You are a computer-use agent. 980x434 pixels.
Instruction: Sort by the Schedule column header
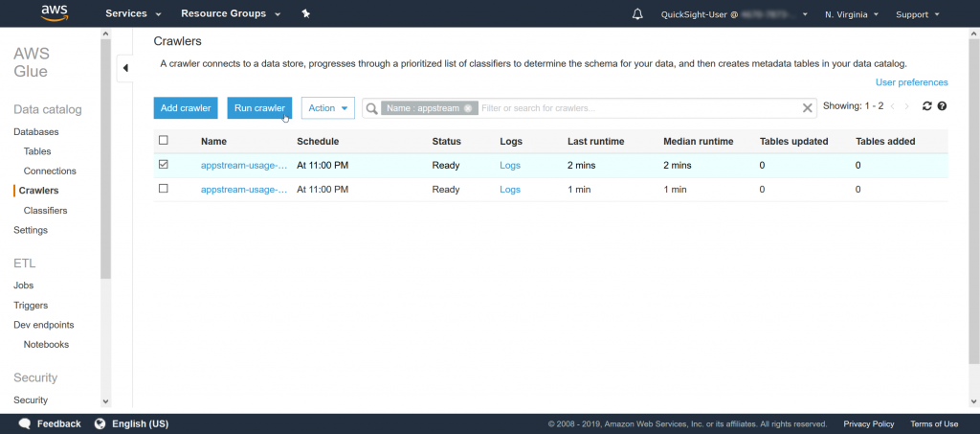[x=318, y=142]
